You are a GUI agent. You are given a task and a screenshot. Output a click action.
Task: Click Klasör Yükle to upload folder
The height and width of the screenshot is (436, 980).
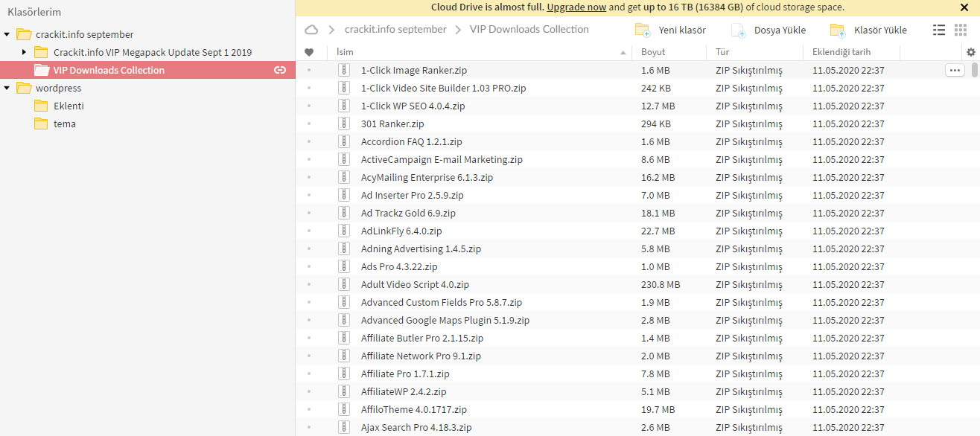[x=868, y=30]
